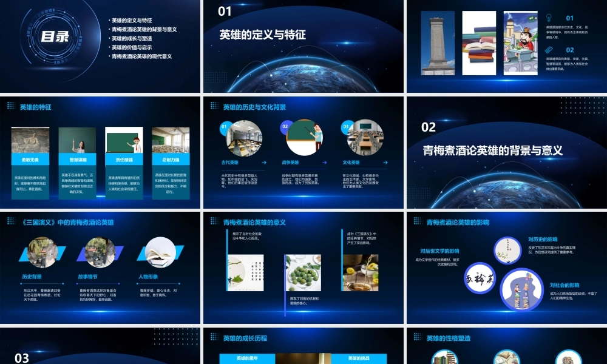Select the monument tower photo
This screenshot has height=364, width=607.
coord(438,43)
